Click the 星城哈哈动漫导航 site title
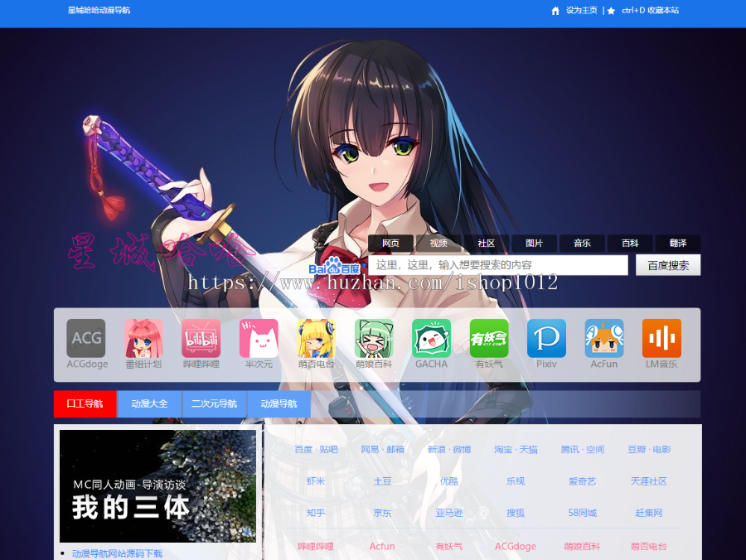 99,11
